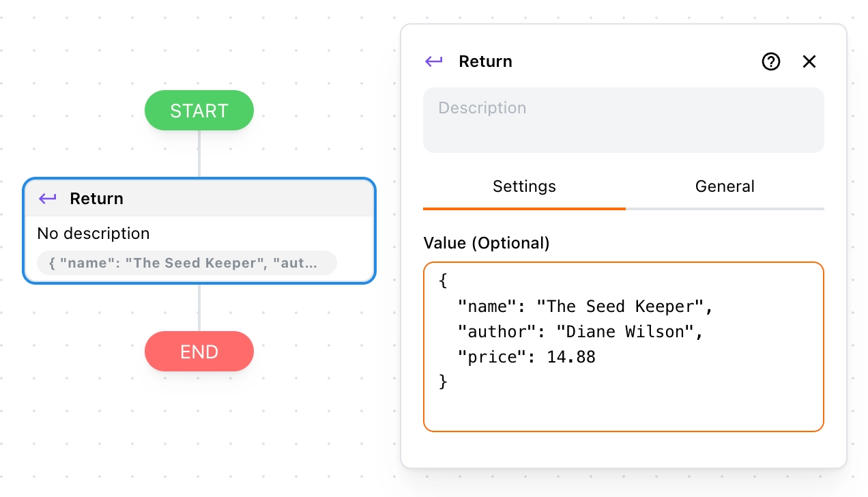This screenshot has height=497, width=868.
Task: Click the green START node
Action: click(x=199, y=110)
